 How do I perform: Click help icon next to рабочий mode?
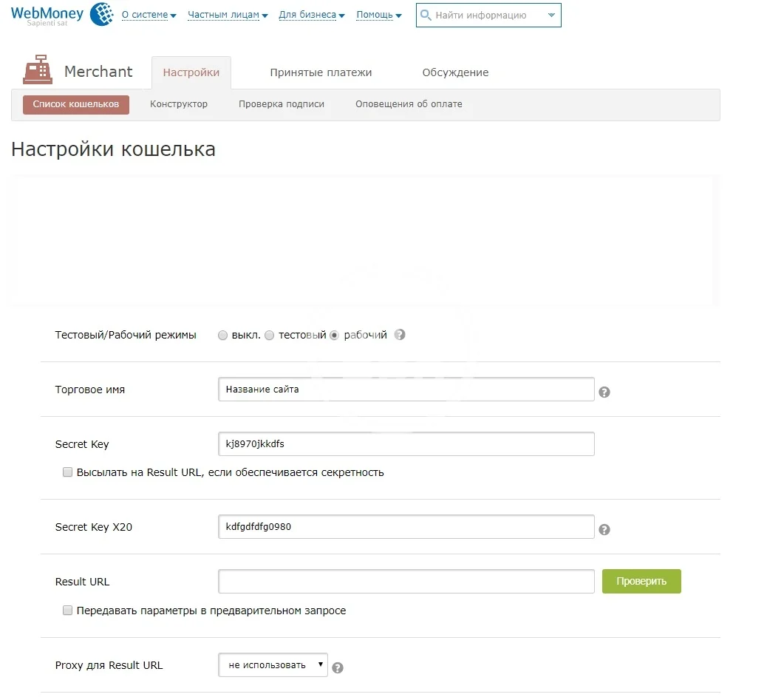[400, 335]
